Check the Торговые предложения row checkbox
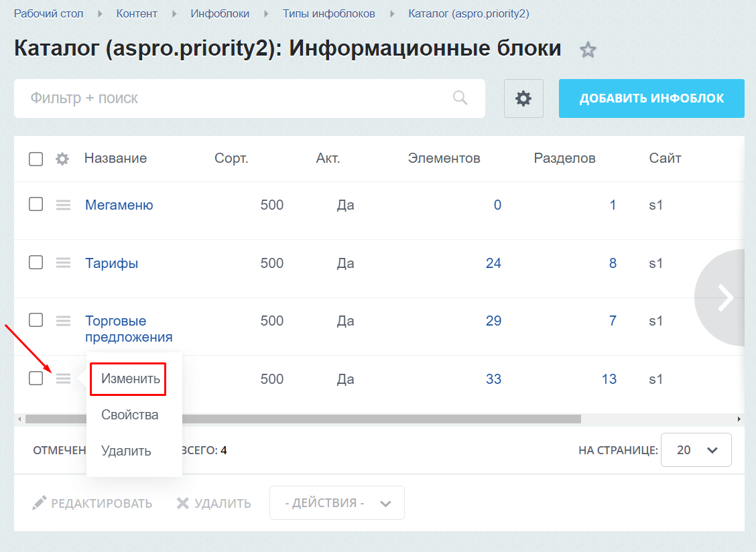The width and height of the screenshot is (756, 552). [36, 320]
